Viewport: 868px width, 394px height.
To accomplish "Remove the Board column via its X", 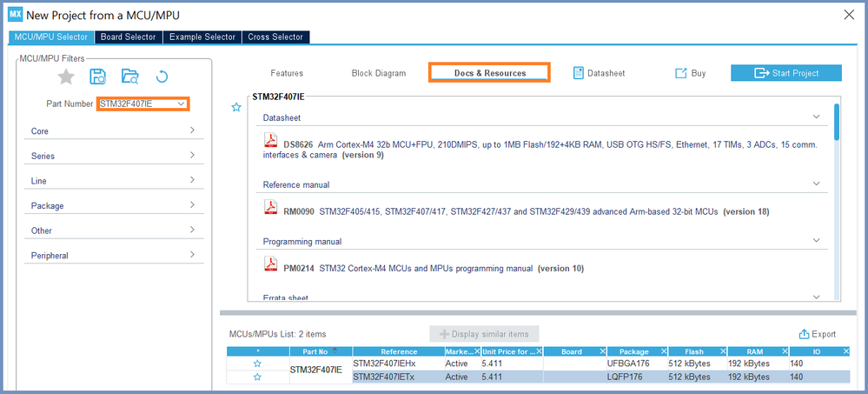I will pyautogui.click(x=602, y=351).
